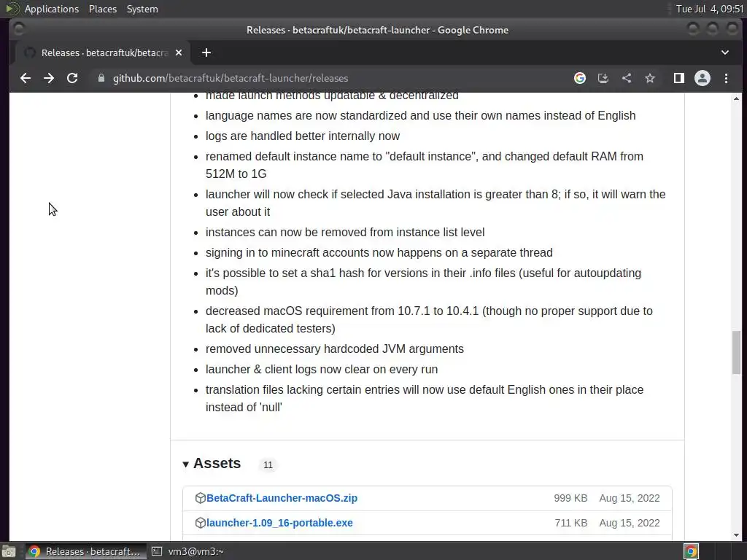
Task: Switch to vm3@vm3 terminal taskbar window
Action: tap(187, 551)
